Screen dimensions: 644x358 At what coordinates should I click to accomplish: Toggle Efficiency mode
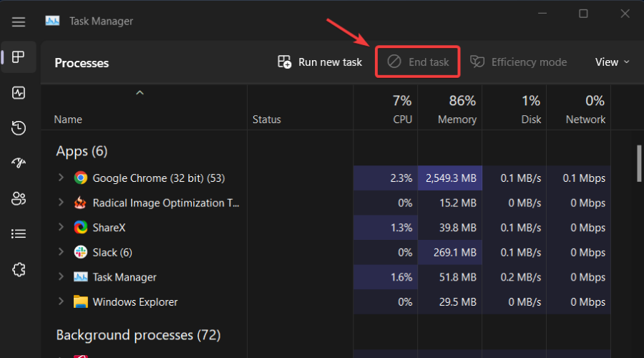[x=518, y=62]
